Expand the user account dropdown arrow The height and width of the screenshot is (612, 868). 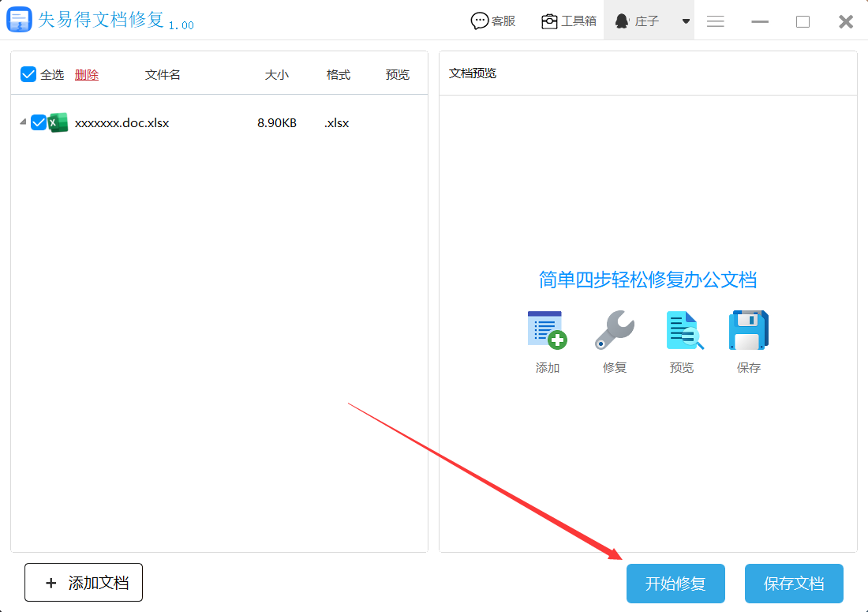686,21
